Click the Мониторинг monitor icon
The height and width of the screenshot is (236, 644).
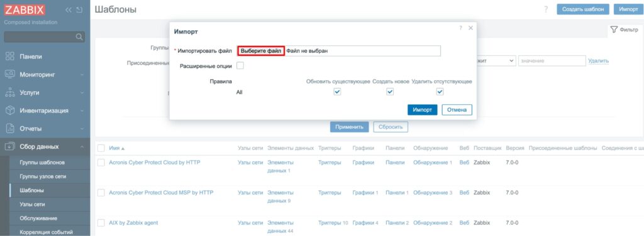pyautogui.click(x=10, y=75)
